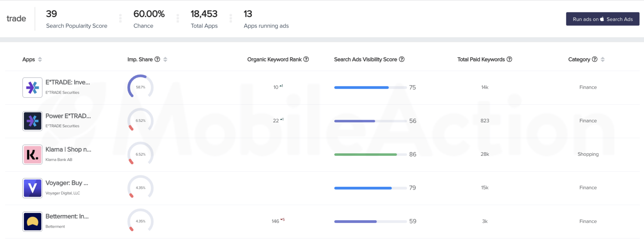
Task: Open the Klarna app icon
Action: click(x=32, y=154)
